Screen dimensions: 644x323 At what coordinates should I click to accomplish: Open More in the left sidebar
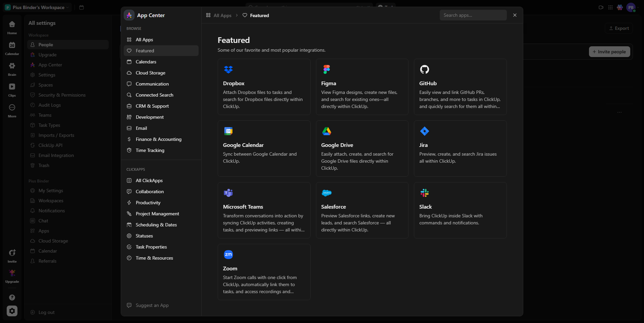pyautogui.click(x=12, y=111)
